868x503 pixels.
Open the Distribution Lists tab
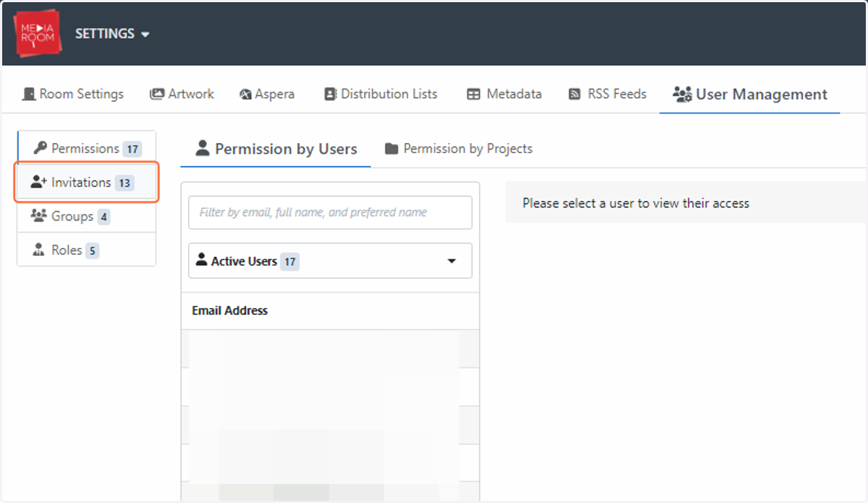[380, 94]
